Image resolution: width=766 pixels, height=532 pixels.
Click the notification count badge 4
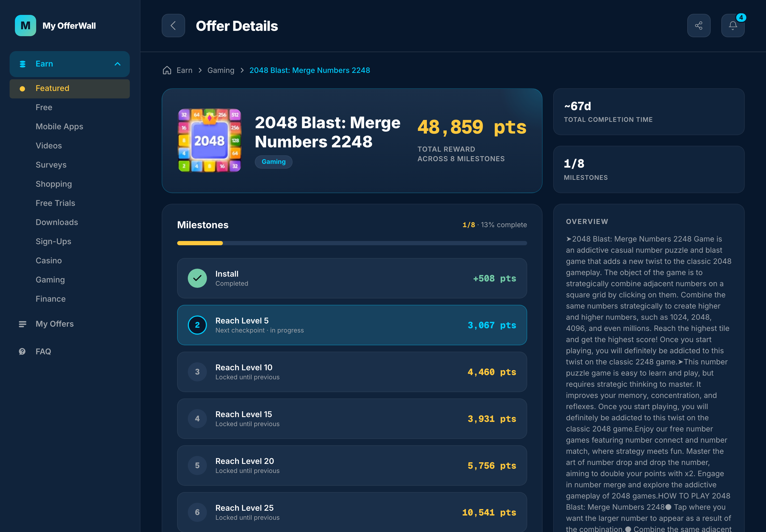741,18
